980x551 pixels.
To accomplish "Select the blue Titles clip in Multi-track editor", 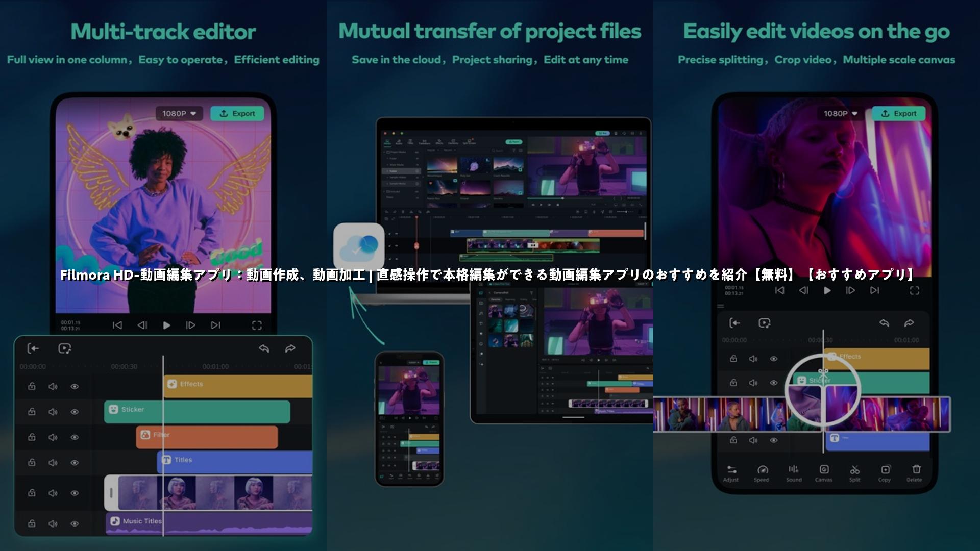I will coord(234,462).
